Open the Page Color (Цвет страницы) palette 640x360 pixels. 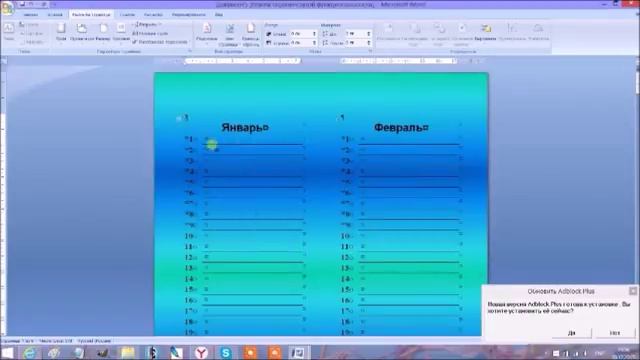pyautogui.click(x=229, y=35)
